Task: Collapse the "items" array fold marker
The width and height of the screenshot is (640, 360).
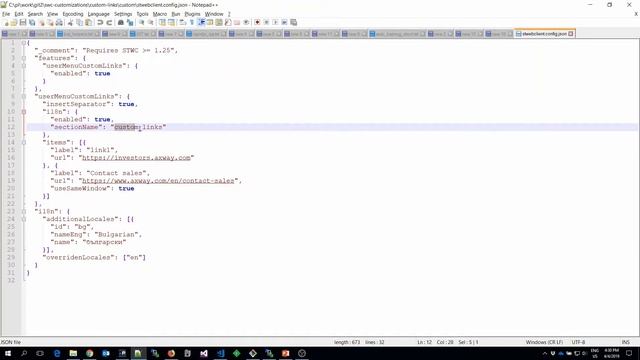Action: coord(24,142)
